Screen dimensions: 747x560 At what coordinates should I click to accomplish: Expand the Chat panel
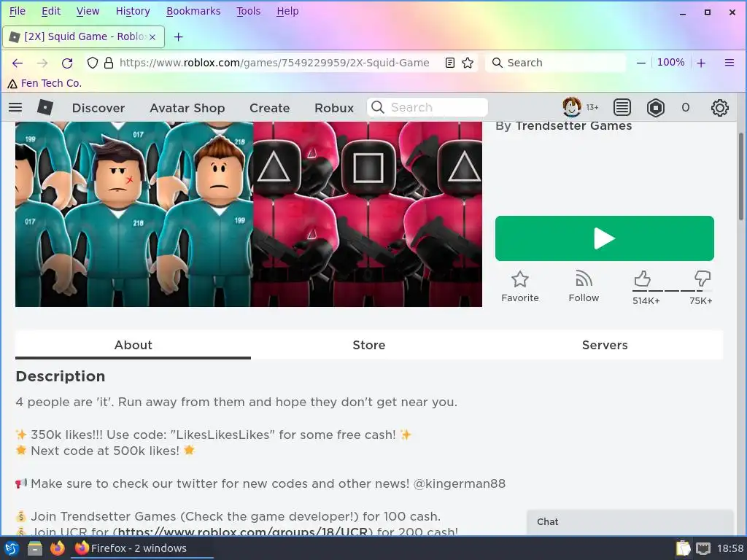tap(630, 522)
